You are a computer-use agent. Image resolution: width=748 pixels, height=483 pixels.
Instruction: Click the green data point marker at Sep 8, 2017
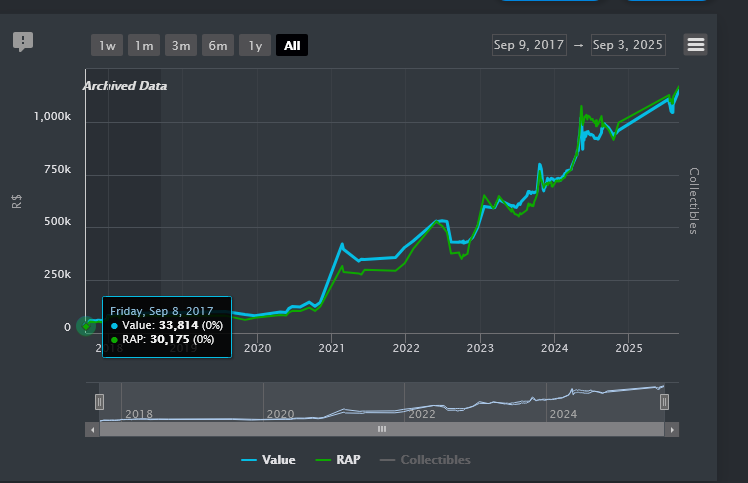(x=86, y=327)
